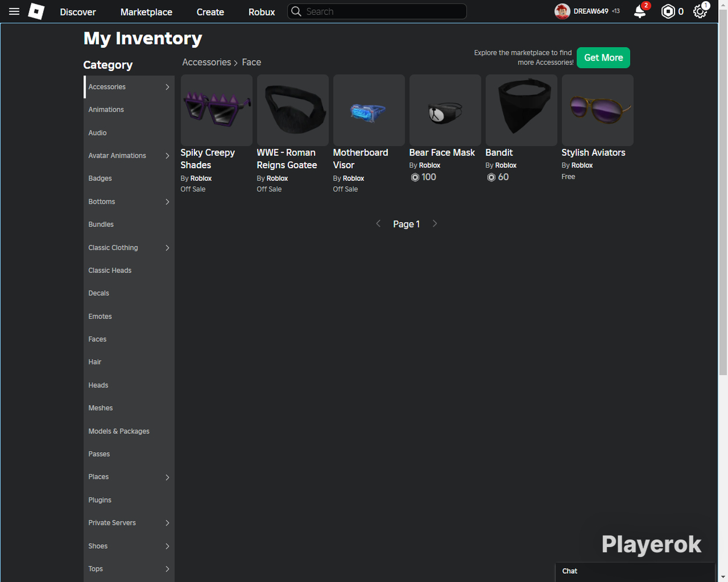Screen dimensions: 728x582
Task: Click the DREAW649 avatar picture
Action: [562, 12]
